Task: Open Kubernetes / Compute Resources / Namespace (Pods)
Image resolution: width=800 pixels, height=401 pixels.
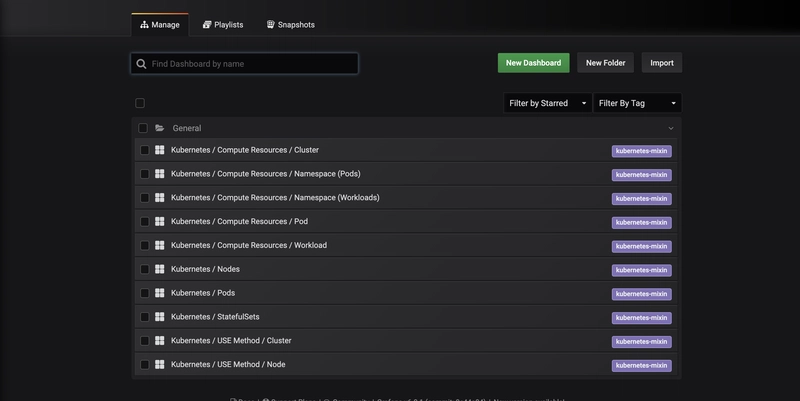Action: 266,174
